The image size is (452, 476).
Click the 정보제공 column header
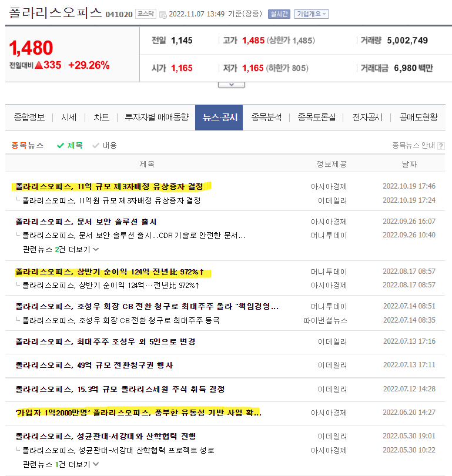332,164
